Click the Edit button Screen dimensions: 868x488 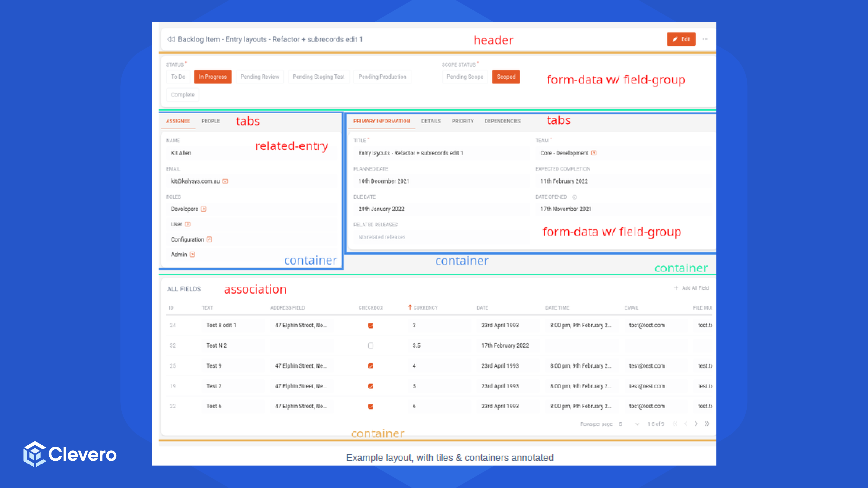click(x=681, y=39)
